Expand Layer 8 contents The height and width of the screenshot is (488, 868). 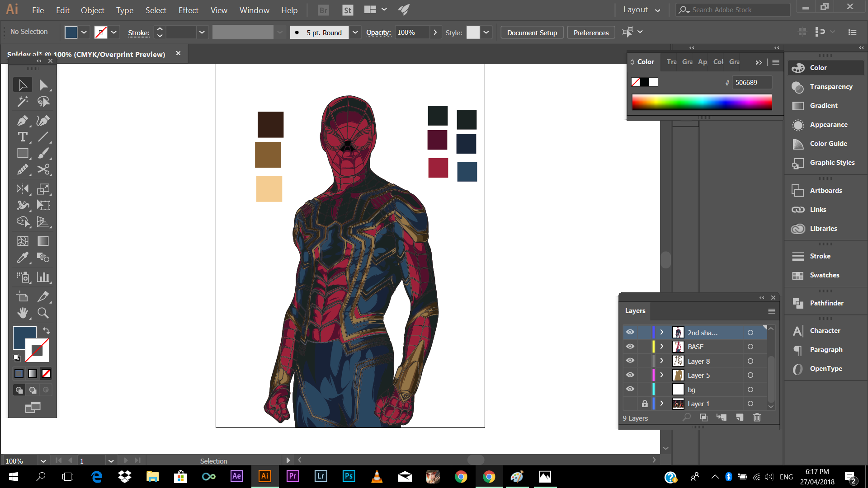tap(662, 361)
